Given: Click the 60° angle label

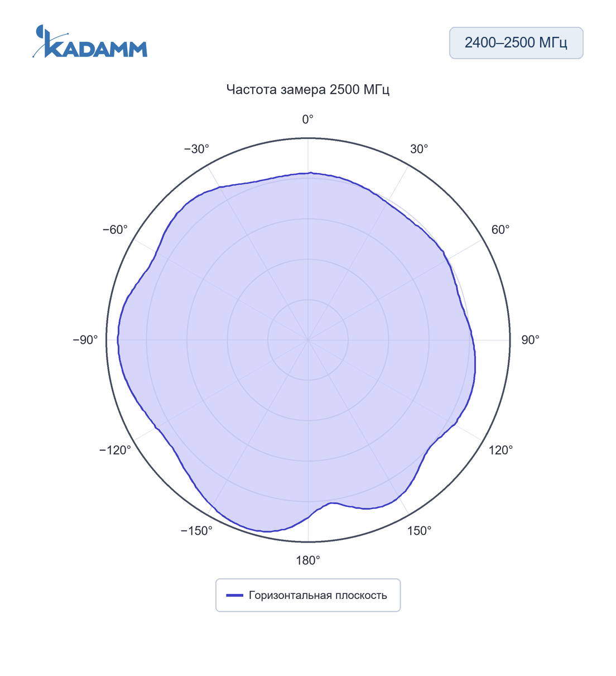Looking at the screenshot, I should pos(501,229).
